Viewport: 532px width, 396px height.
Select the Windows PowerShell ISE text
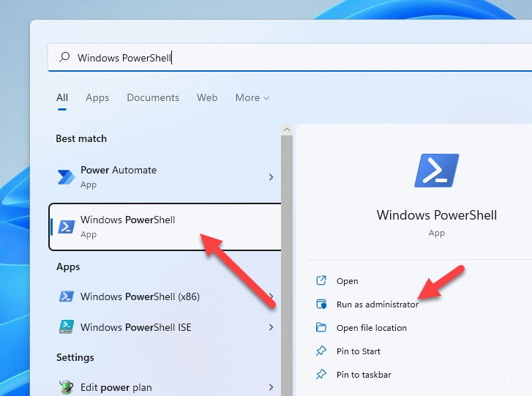tap(135, 327)
